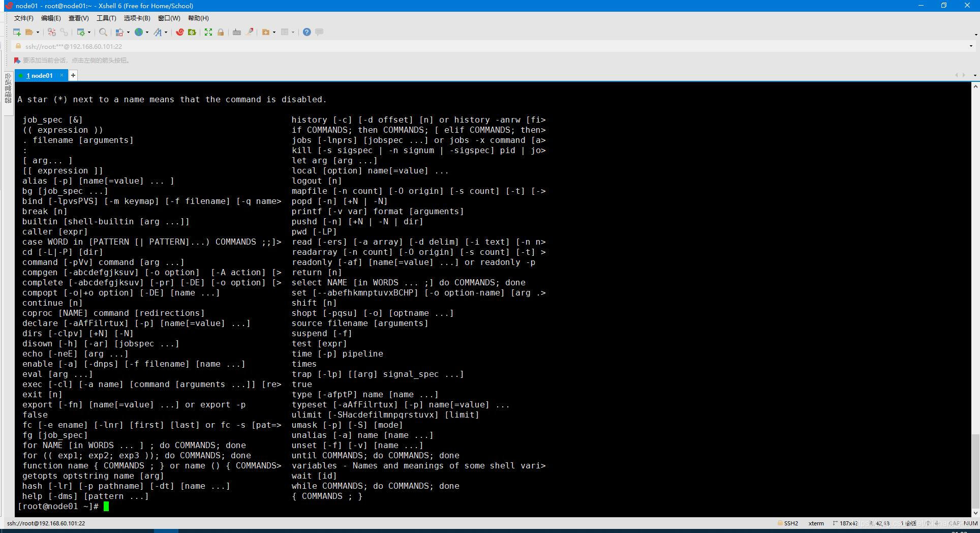Viewport: 980px width, 533px height.
Task: Click the tab bar left-scroll arrow
Action: click(x=957, y=75)
